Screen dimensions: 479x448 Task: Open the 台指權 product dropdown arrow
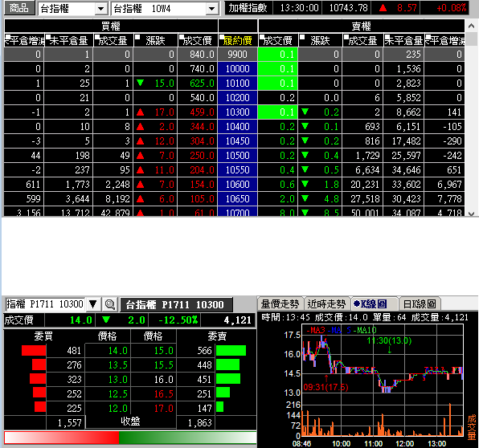point(100,9)
